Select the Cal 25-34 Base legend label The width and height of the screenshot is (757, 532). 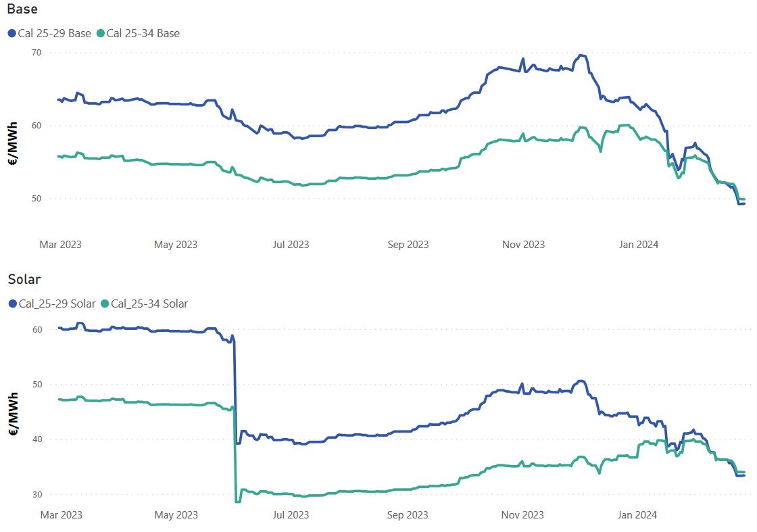point(143,33)
